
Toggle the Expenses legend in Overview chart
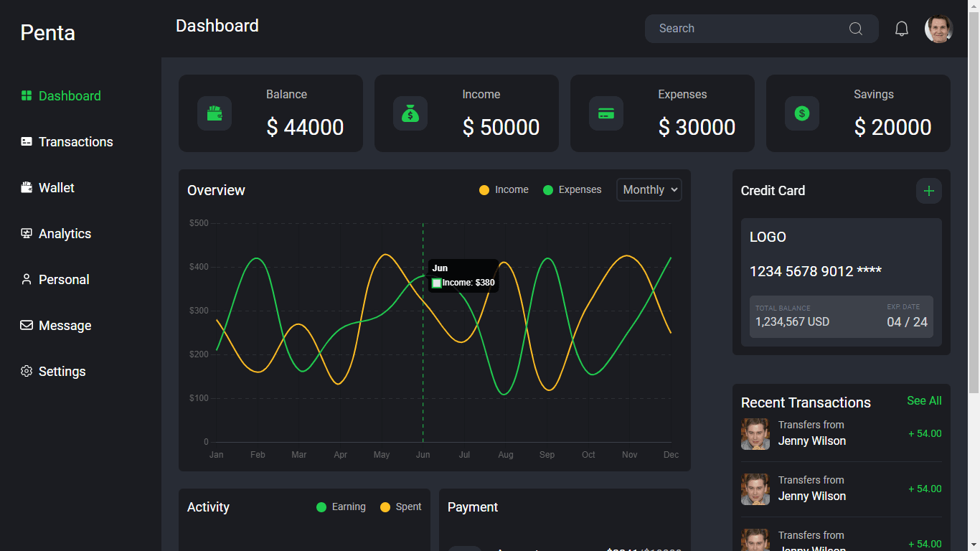tap(572, 190)
